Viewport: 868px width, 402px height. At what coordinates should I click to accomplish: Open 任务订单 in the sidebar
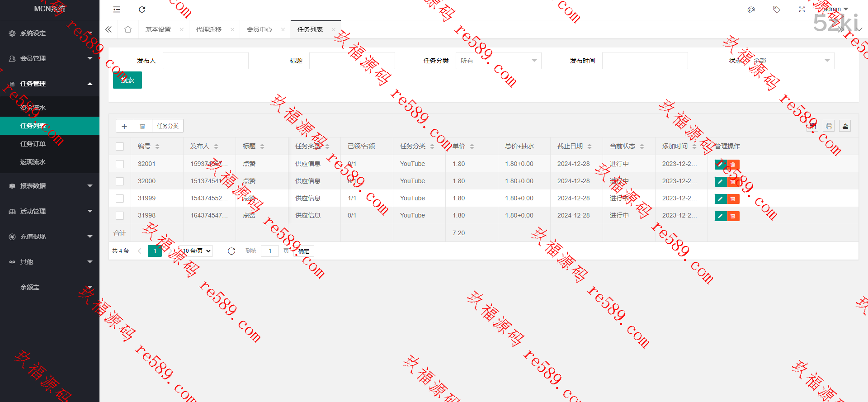pyautogui.click(x=33, y=144)
